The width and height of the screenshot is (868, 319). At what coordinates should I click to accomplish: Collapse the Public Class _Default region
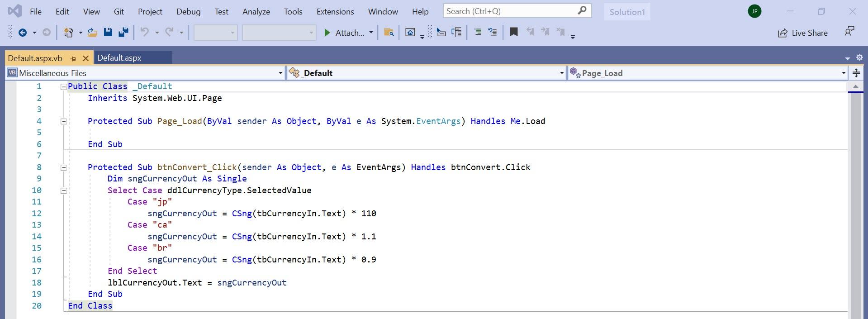pos(63,86)
